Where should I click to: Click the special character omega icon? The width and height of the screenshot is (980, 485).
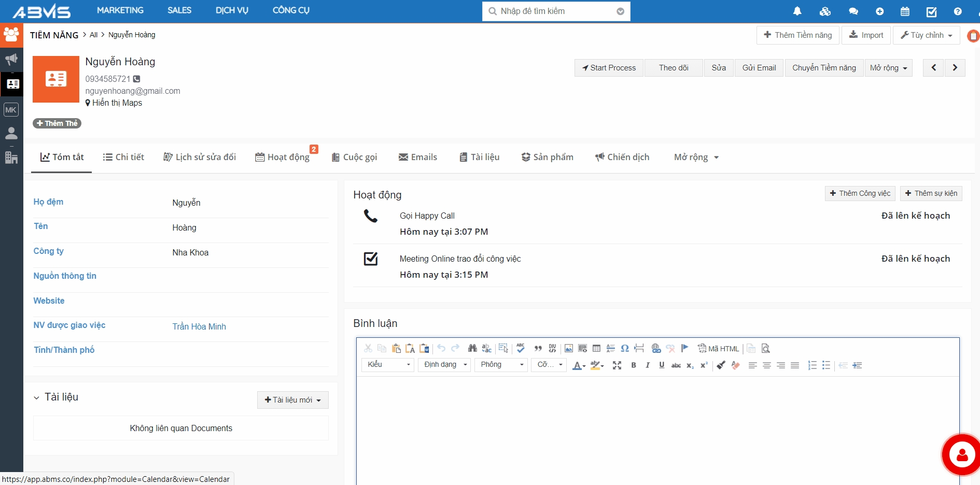click(x=625, y=349)
